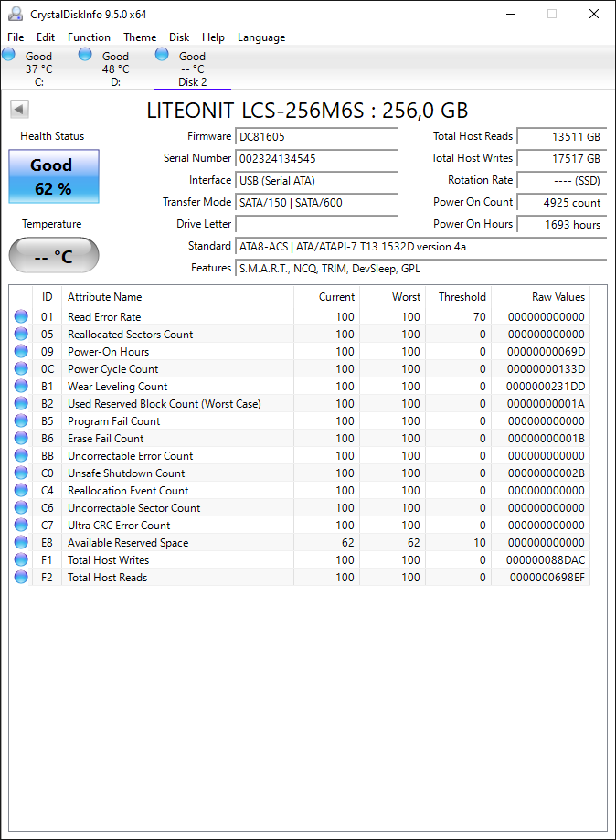Click status orb for Reallocation Event Count
This screenshot has width=616, height=840.
click(x=21, y=490)
